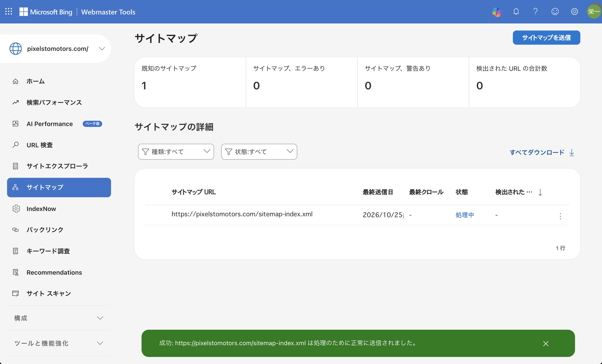
Task: Open the user account avatar
Action: click(x=594, y=12)
